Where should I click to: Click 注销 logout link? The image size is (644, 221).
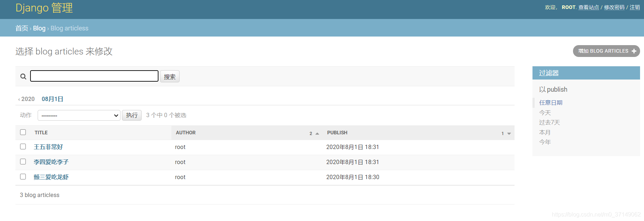(x=635, y=8)
